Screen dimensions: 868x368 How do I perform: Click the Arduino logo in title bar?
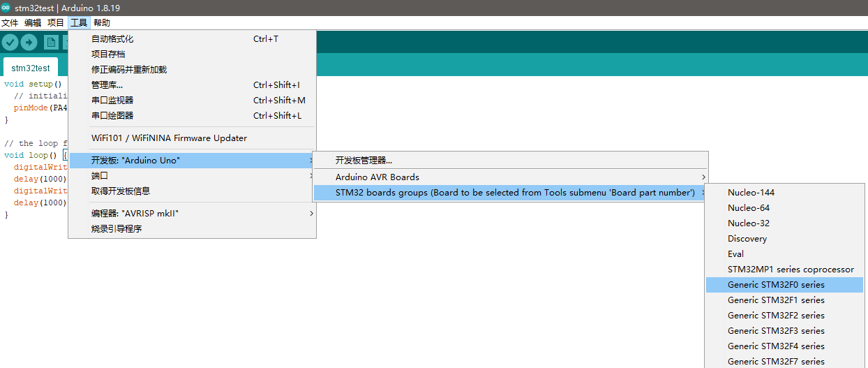6,8
